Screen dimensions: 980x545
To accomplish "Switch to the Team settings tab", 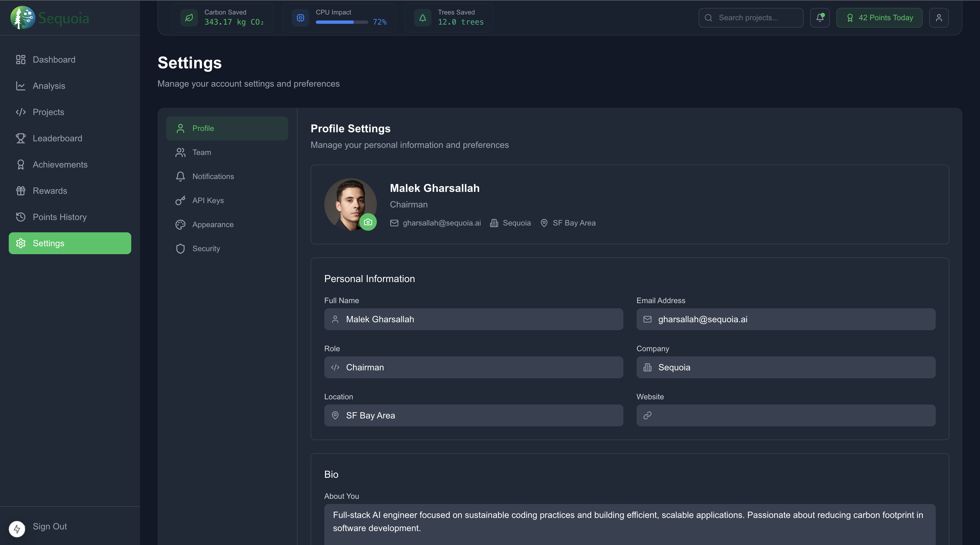I will 201,153.
